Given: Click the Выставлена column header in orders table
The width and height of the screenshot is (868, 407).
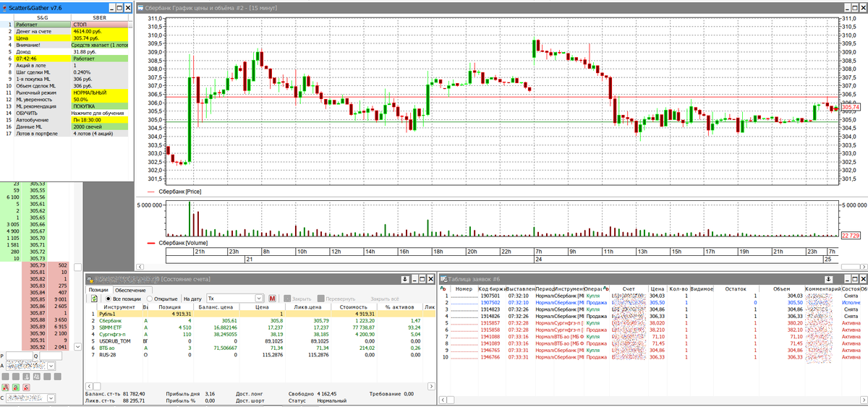Looking at the screenshot, I should pos(519,288).
